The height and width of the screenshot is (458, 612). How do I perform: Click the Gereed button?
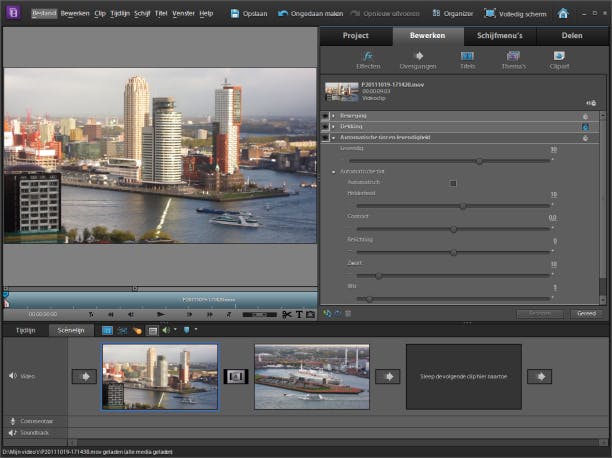coord(586,313)
